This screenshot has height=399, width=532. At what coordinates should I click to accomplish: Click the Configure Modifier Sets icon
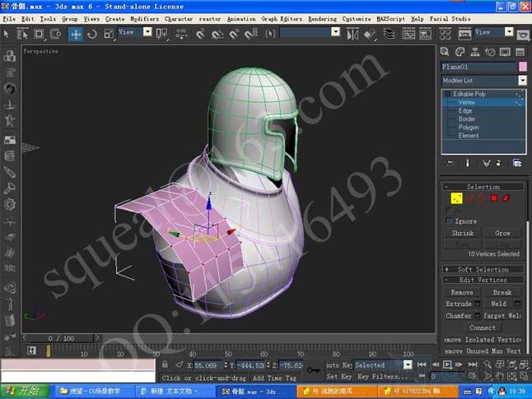(516, 163)
